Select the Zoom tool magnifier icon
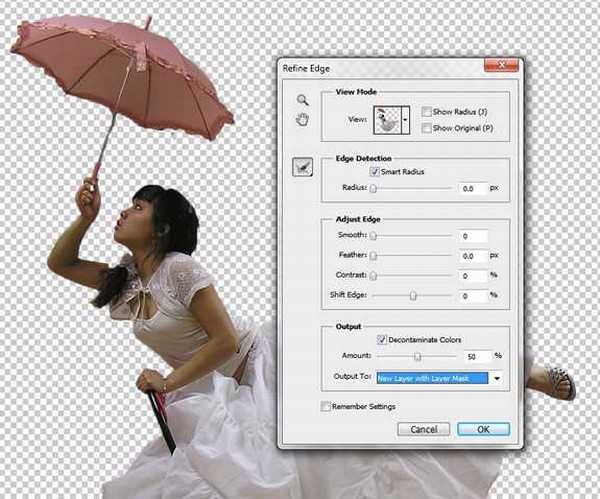The width and height of the screenshot is (600, 499). pos(302,99)
